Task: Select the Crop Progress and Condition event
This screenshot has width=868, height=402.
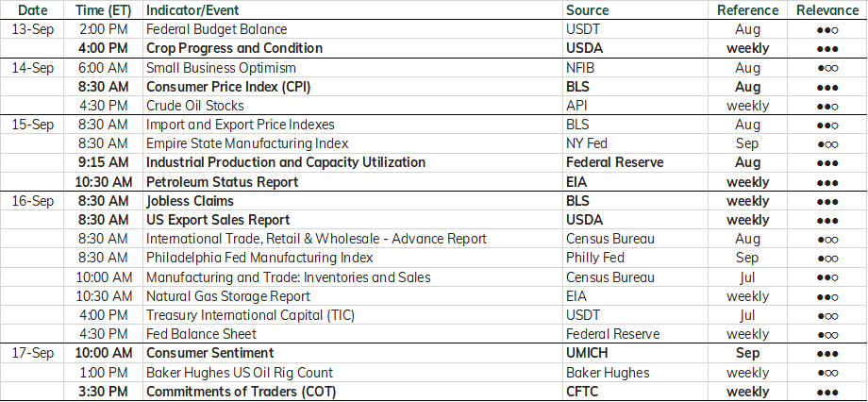Action: pyautogui.click(x=234, y=48)
